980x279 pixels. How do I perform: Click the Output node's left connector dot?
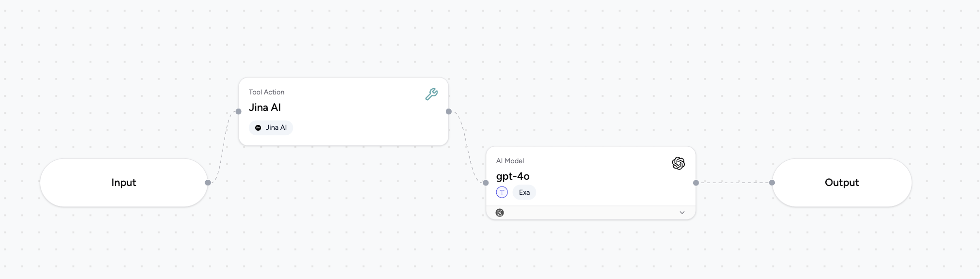[x=772, y=183]
